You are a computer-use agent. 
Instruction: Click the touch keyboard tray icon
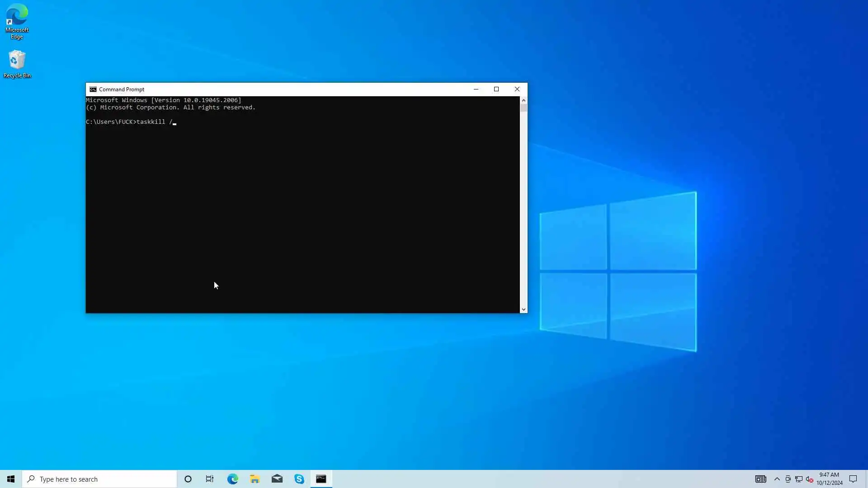point(761,479)
